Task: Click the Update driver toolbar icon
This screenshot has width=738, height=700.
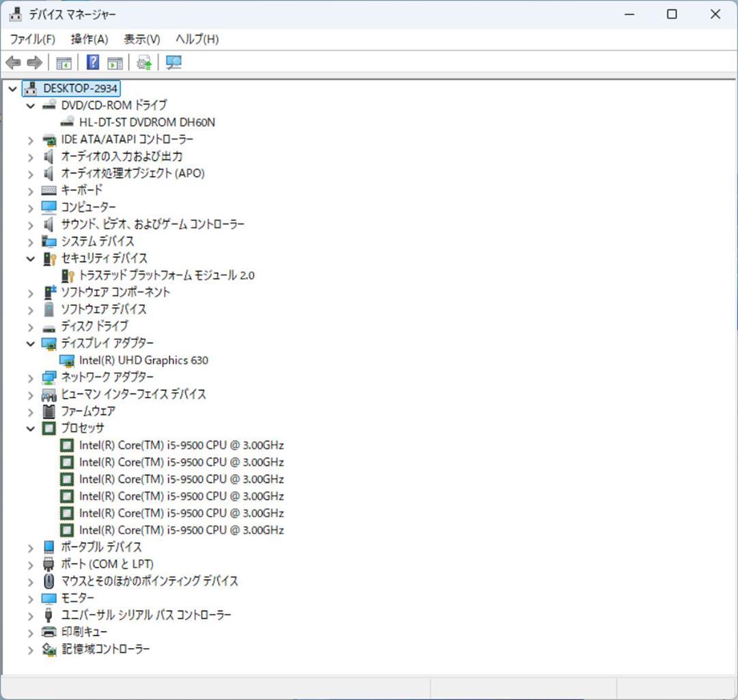Action: pos(143,62)
